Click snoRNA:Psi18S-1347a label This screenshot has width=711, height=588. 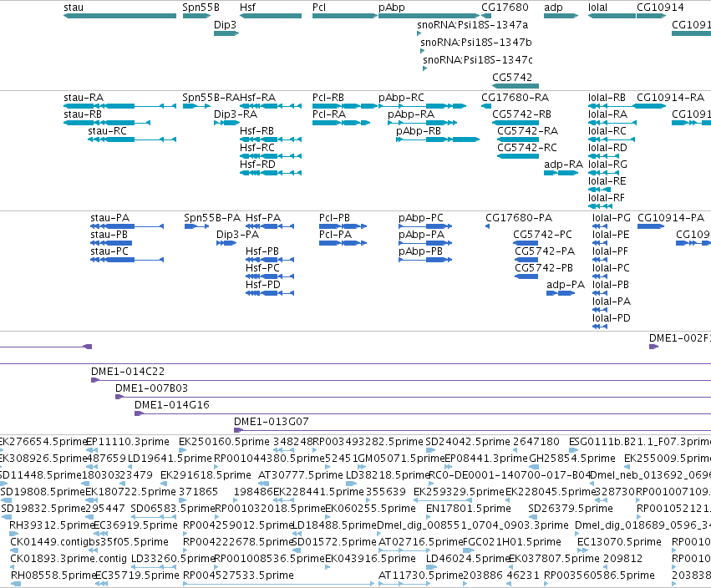tap(473, 25)
